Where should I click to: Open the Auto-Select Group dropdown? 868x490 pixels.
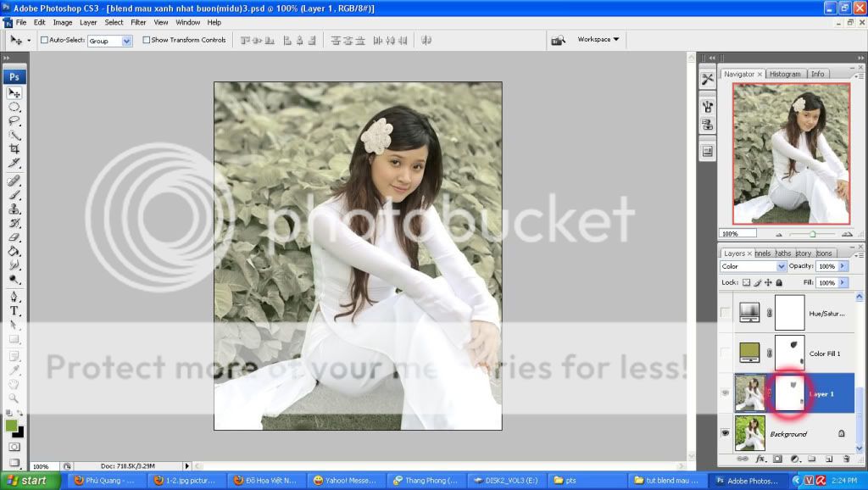(x=127, y=41)
